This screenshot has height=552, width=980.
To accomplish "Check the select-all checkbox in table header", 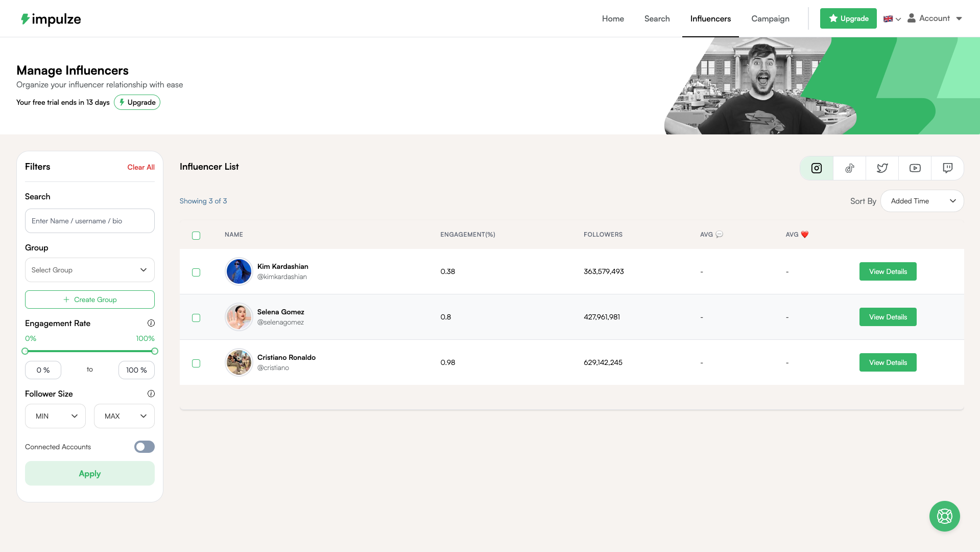I will click(x=196, y=236).
